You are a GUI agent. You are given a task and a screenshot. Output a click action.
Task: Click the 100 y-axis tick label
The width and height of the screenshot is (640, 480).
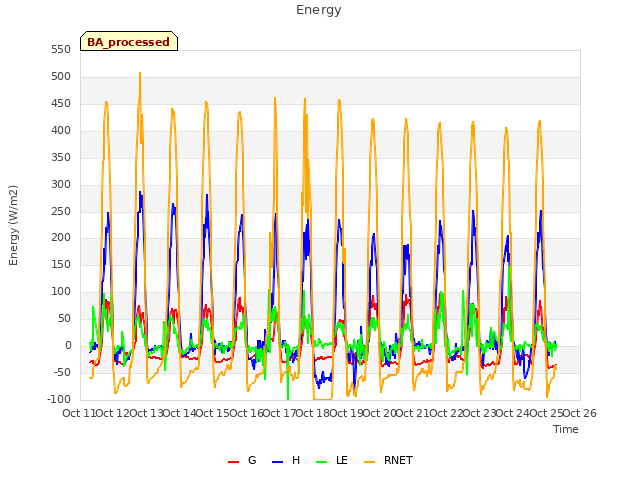[x=61, y=291]
